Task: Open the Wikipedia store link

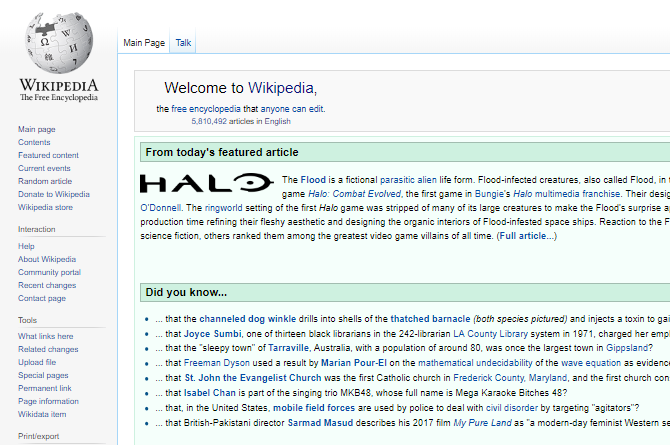Action: [x=45, y=207]
